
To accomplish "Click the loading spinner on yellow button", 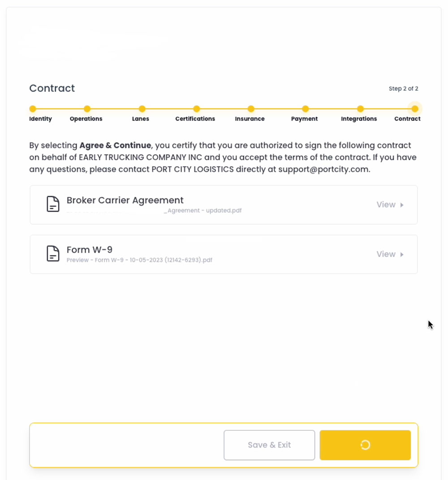I will point(365,445).
